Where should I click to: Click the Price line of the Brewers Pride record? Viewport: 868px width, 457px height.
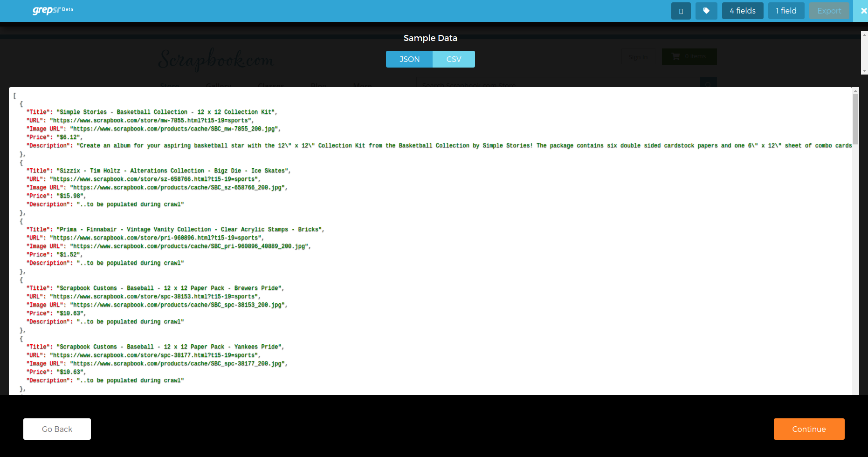click(56, 314)
